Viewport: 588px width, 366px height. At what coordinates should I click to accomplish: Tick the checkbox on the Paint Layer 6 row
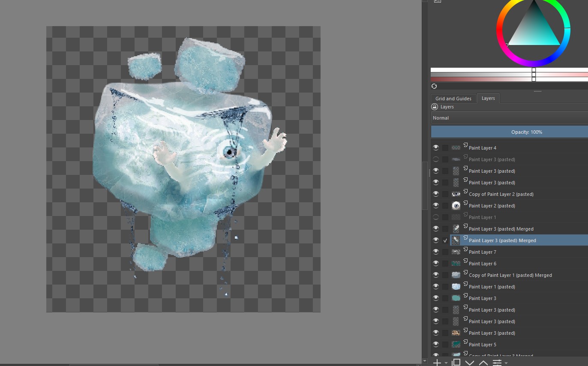point(445,264)
